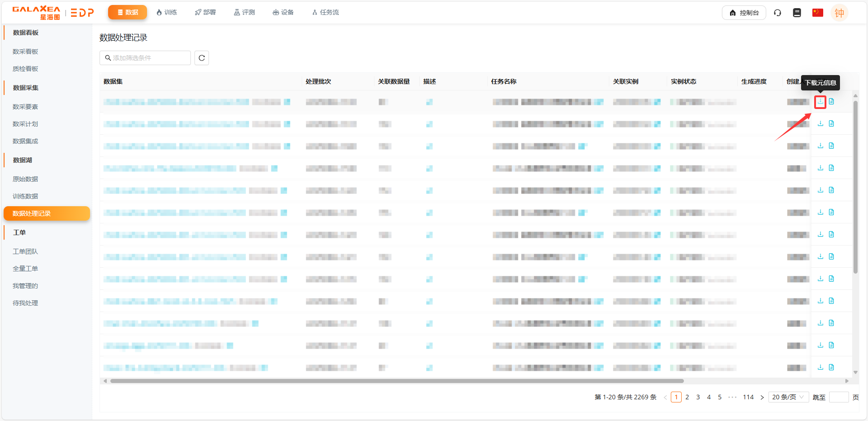The image size is (868, 421).
Task: Click the download icon in second table row
Action: pyautogui.click(x=820, y=124)
